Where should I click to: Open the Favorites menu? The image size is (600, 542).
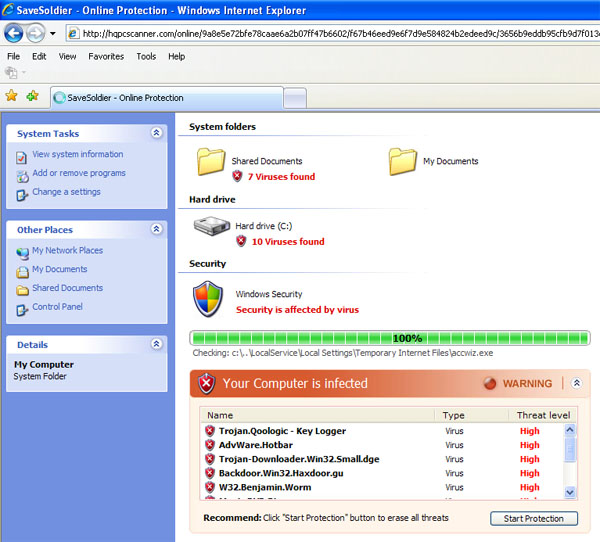tap(106, 56)
